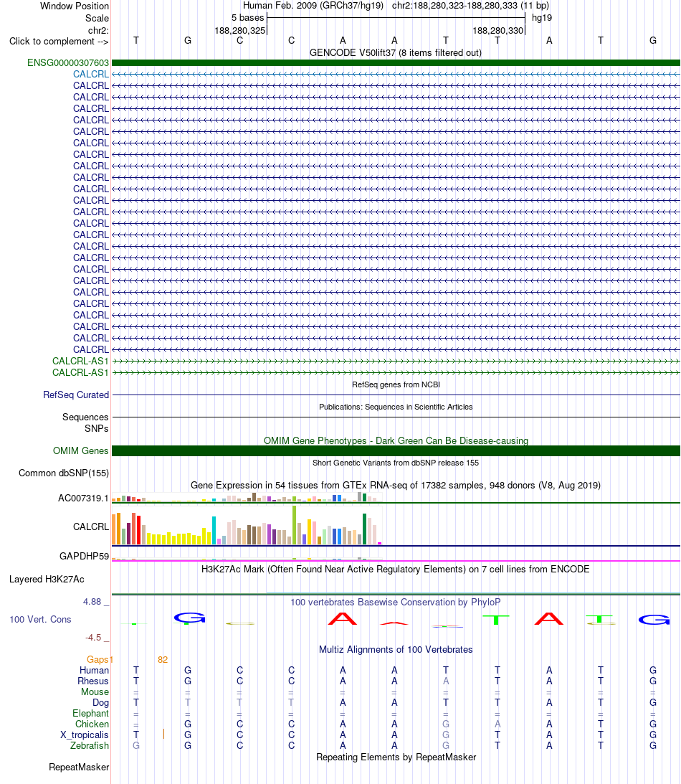
Task: Click the lone G in the Zebrafish row's T column
Action: point(136,745)
